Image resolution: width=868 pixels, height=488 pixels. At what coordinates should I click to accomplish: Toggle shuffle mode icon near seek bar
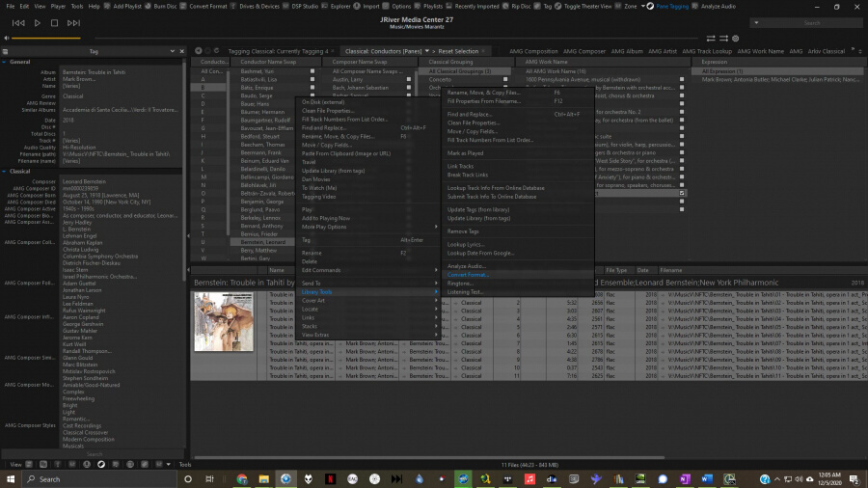tap(723, 39)
